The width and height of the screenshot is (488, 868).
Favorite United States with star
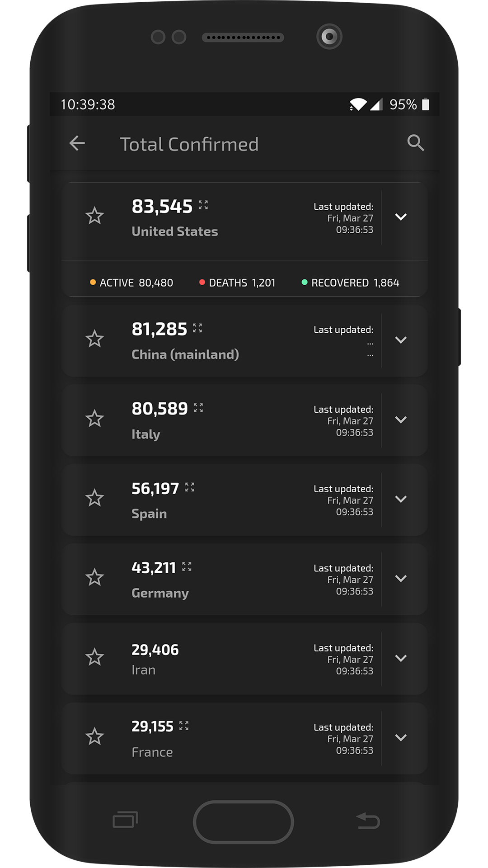tap(94, 216)
